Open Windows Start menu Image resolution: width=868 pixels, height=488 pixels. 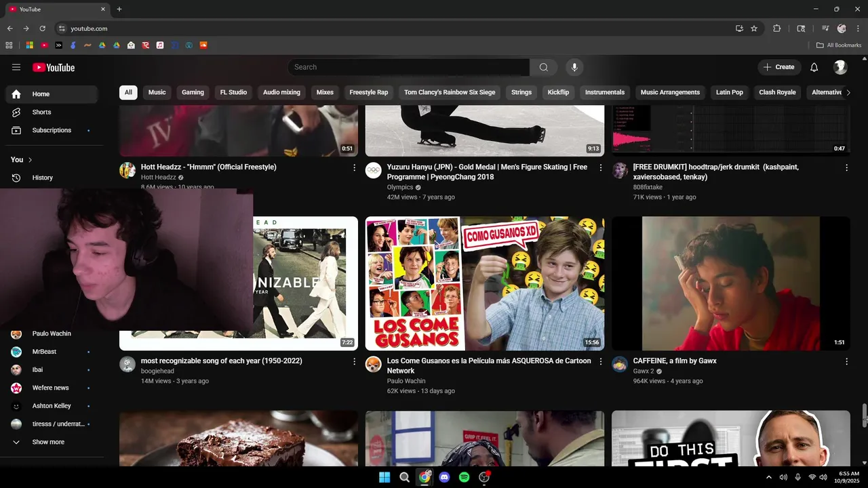(384, 477)
